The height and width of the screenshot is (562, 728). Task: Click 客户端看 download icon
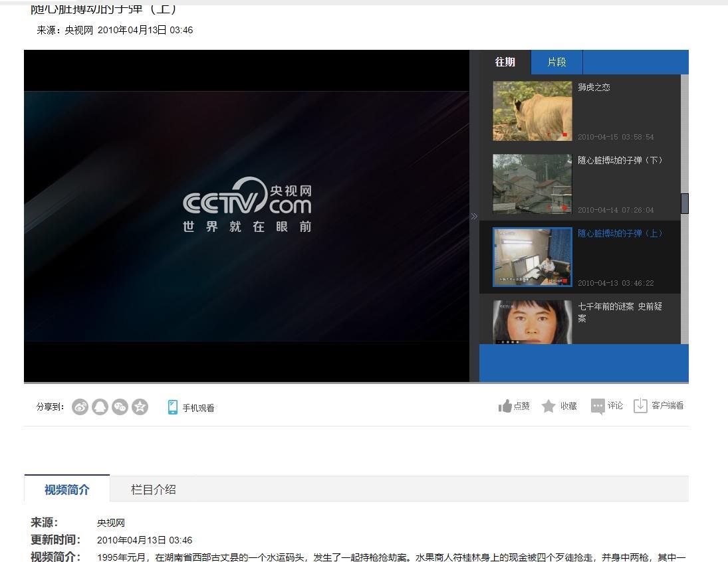click(x=640, y=406)
